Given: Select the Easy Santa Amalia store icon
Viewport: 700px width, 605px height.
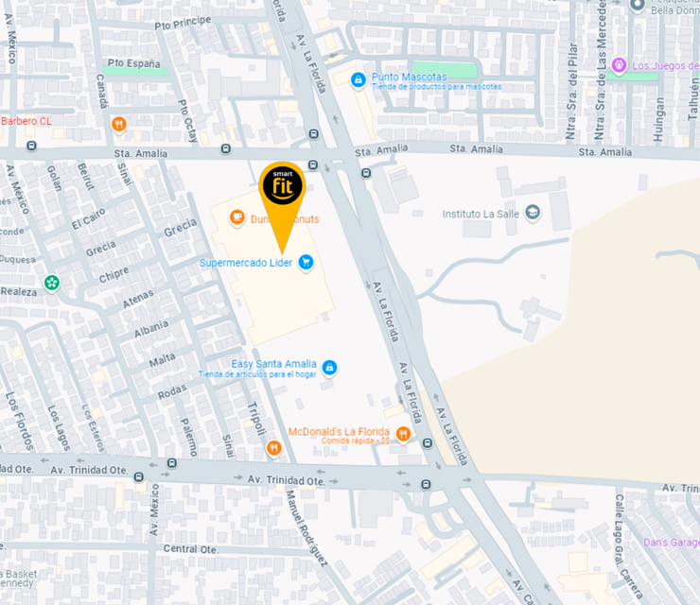Looking at the screenshot, I should click(329, 368).
